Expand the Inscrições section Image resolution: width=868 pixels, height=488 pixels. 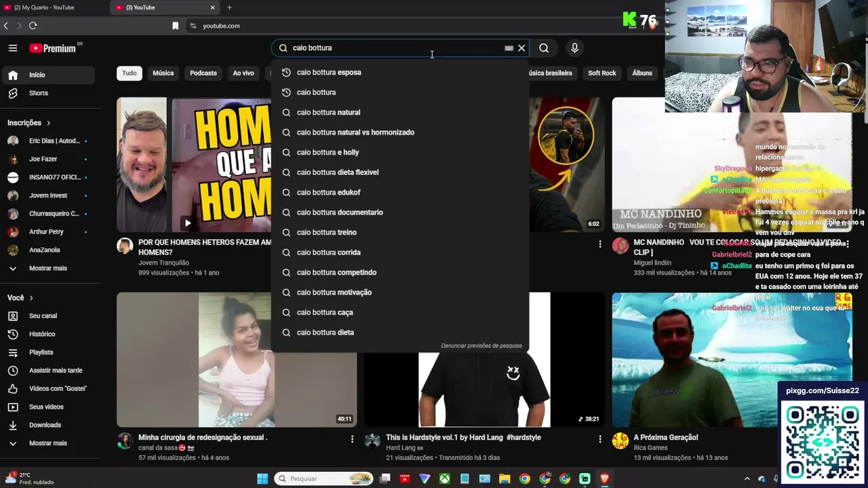coord(29,123)
